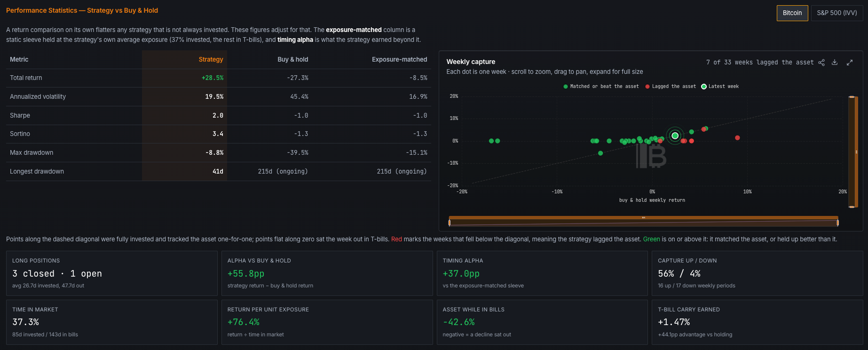Click '16 up / 17 down weekly periods' text

pos(696,286)
